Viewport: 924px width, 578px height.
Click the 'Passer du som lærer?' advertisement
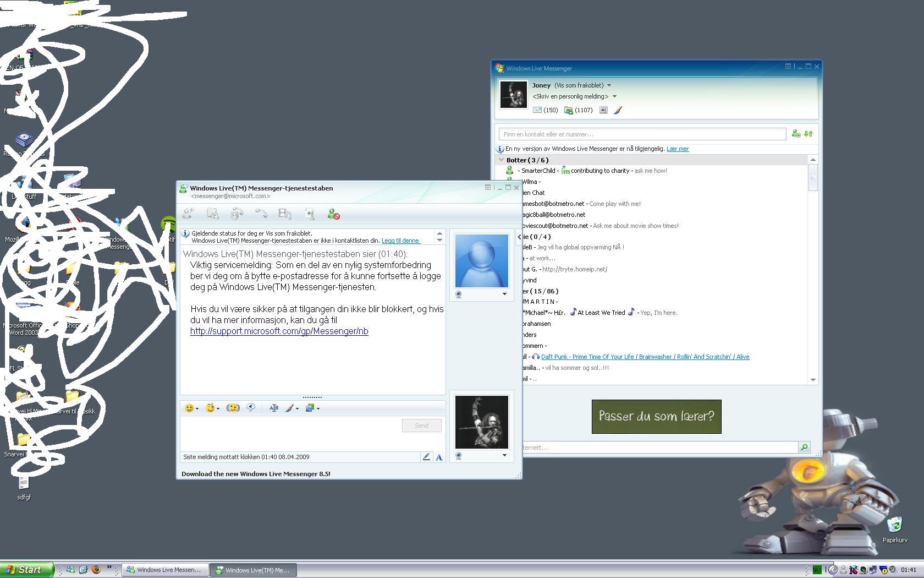656,417
